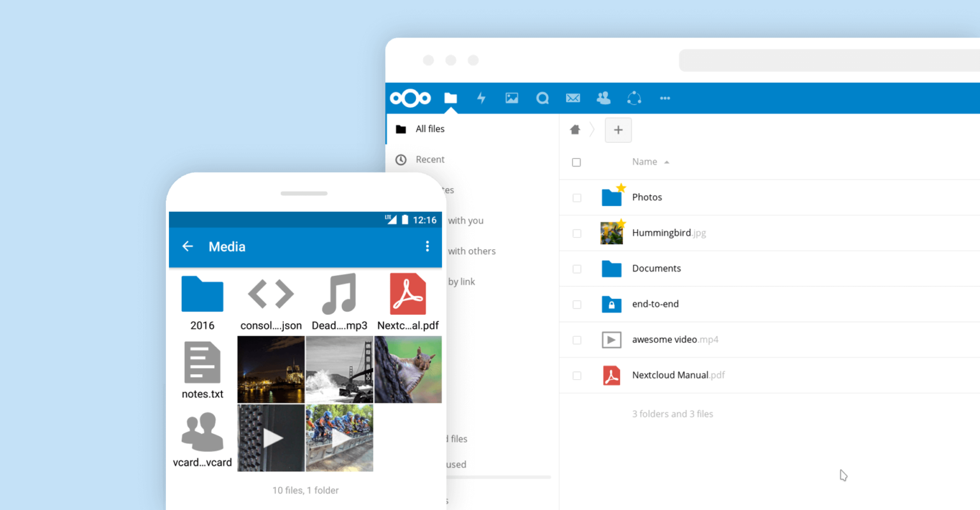
Task: Open the overflow menu in the Media app
Action: [427, 247]
